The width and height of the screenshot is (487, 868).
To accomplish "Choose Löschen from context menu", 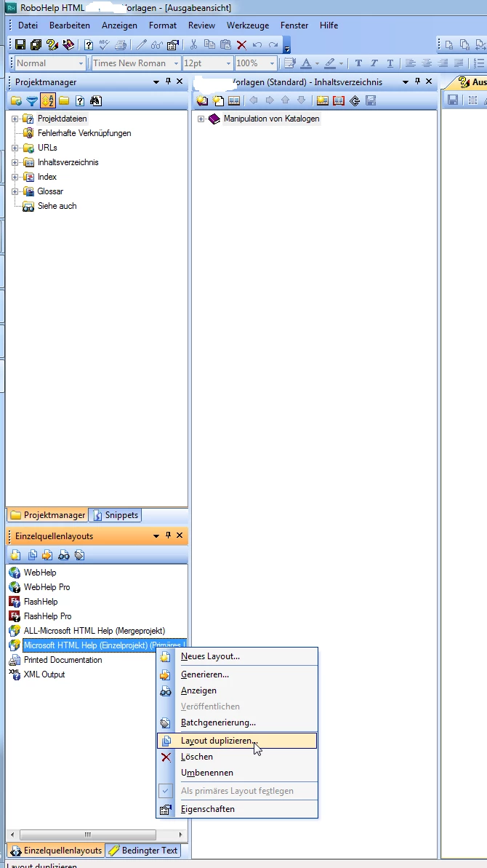I will click(x=237, y=757).
